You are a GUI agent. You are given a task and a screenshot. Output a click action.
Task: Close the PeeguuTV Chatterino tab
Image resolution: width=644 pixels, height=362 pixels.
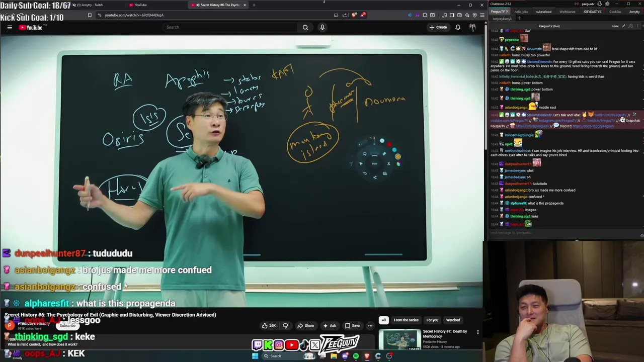coord(507,12)
